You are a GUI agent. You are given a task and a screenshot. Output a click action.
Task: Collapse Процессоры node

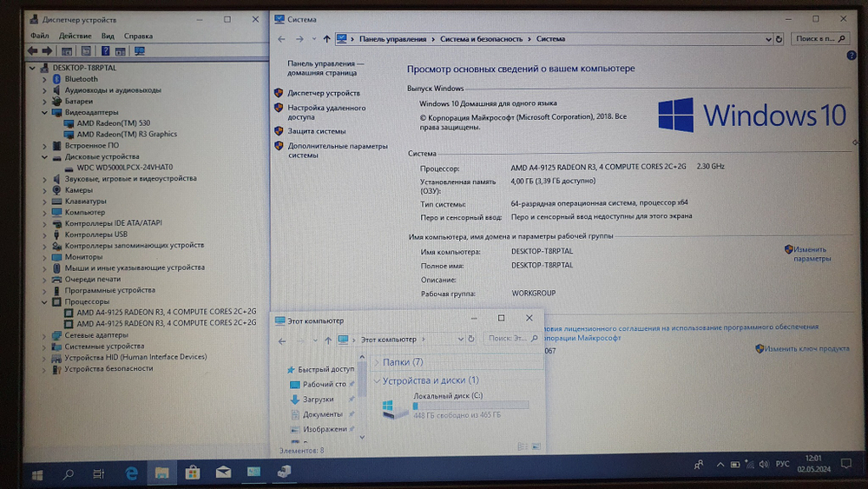pyautogui.click(x=44, y=302)
